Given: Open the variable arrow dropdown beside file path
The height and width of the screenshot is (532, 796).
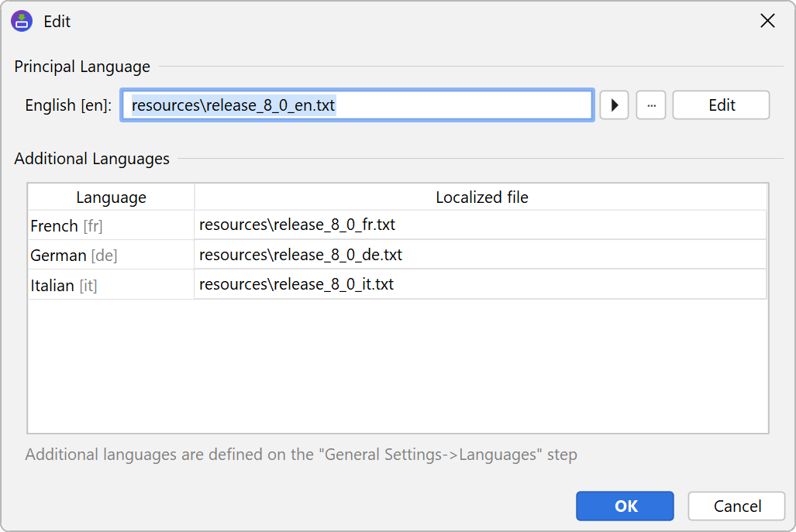Looking at the screenshot, I should point(615,105).
